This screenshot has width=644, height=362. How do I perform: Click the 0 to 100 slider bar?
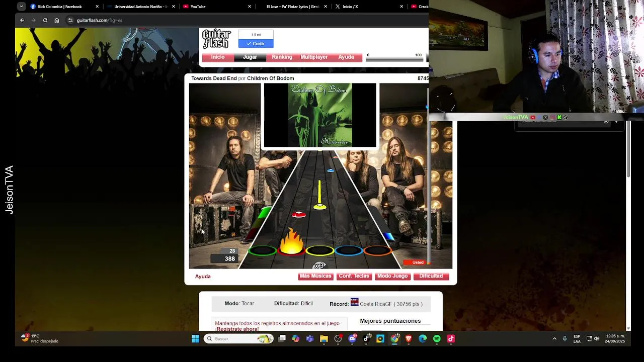pos(394,59)
